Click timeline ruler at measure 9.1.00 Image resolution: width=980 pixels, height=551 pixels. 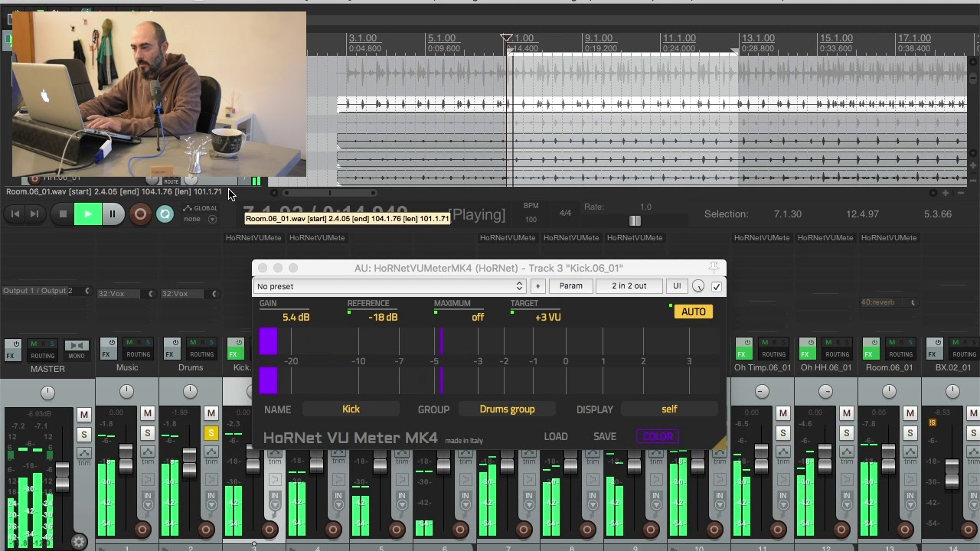pos(599,38)
